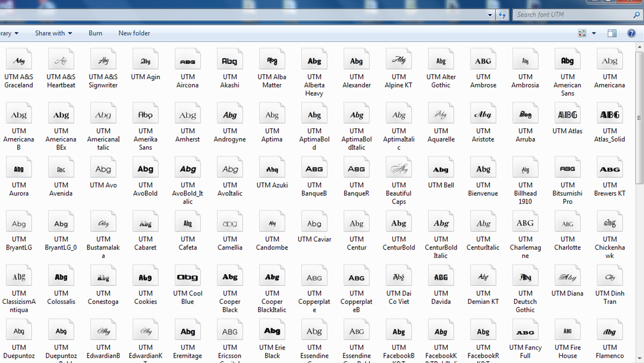
Task: Refresh the current folder view
Action: [x=502, y=15]
